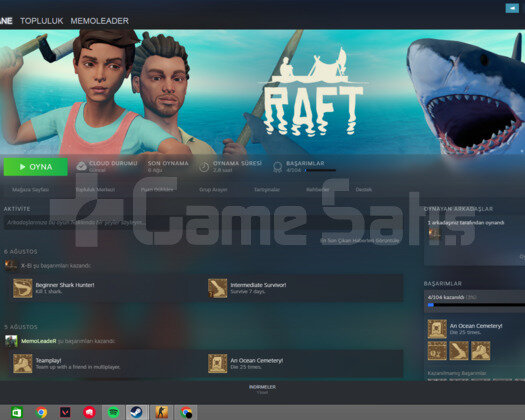The height and width of the screenshot is (420, 525).
Task: Open the Grup Arayın link
Action: point(213,190)
